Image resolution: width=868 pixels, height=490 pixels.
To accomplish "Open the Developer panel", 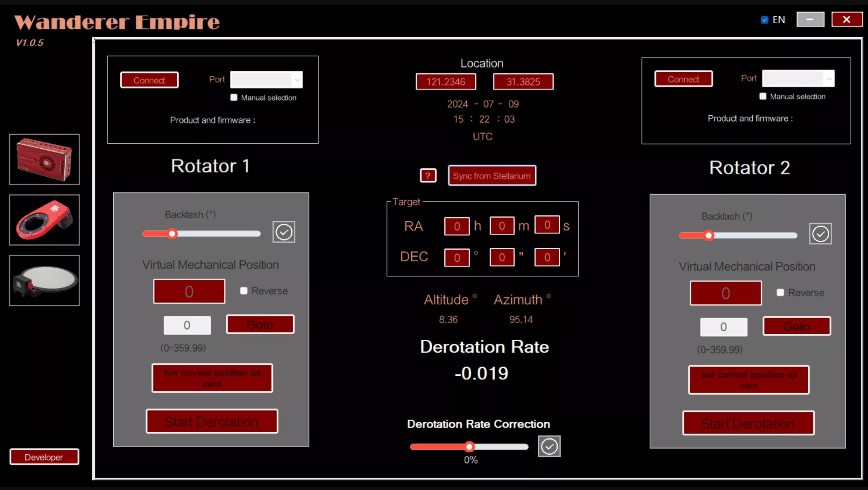I will click(x=44, y=457).
